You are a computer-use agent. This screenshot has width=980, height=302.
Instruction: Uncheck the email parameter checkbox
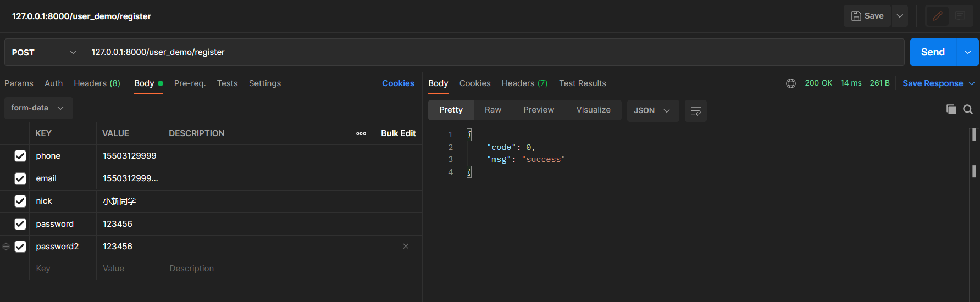[20, 178]
